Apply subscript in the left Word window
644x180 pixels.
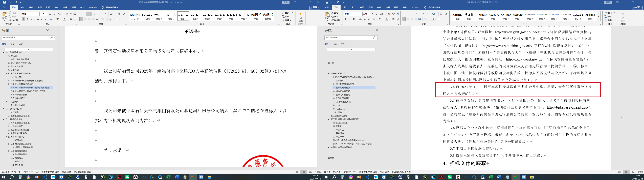42,19
